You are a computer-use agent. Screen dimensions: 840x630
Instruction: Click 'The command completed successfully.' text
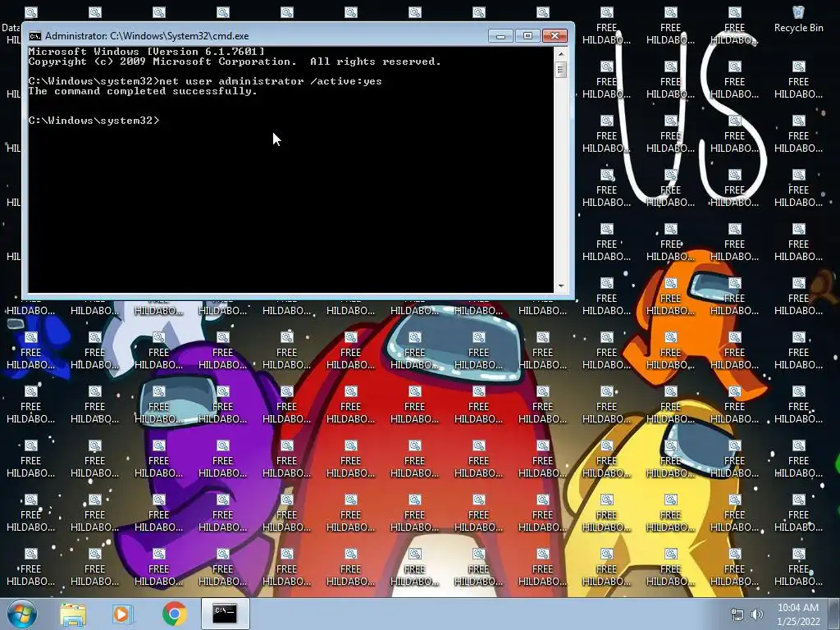143,91
